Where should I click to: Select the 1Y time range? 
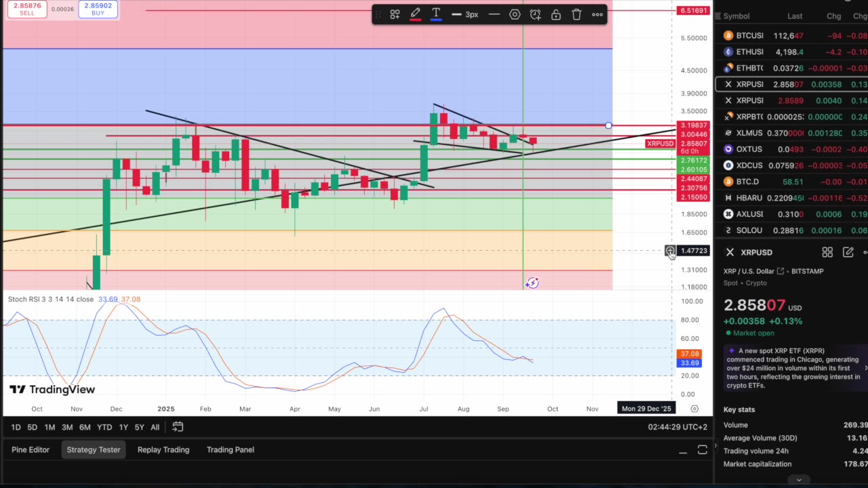point(123,427)
